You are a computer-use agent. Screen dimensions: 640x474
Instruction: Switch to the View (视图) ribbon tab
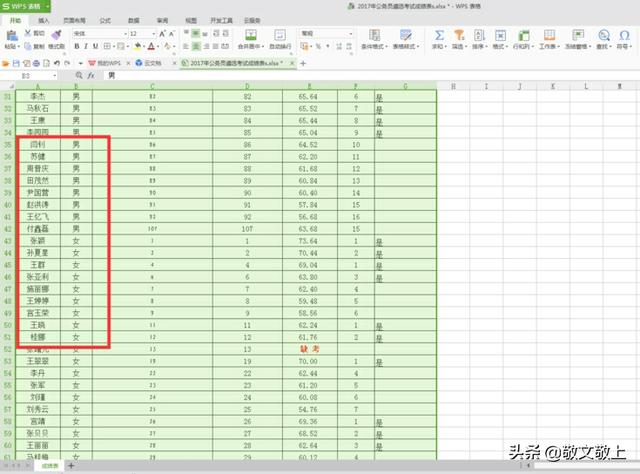pos(191,20)
